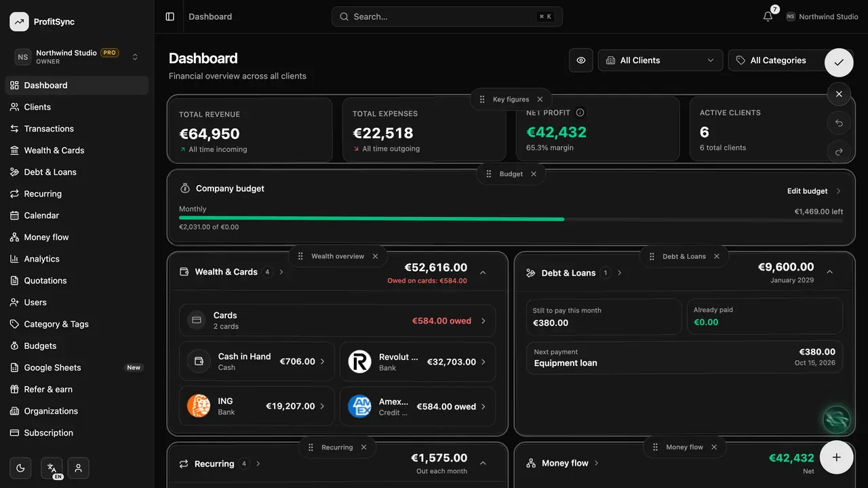Remove the Wealth overview widget
Image resolution: width=868 pixels, height=488 pixels.
click(375, 256)
